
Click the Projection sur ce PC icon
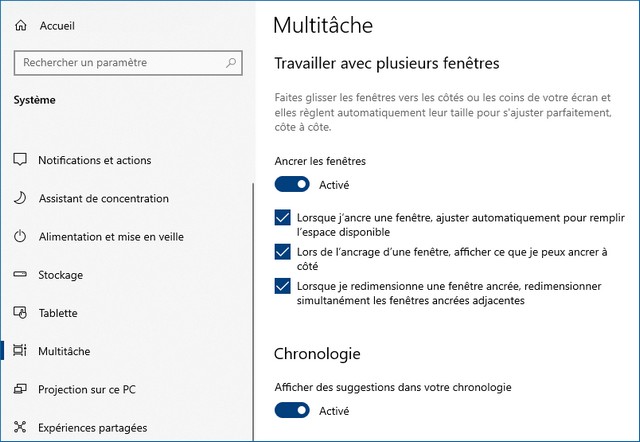tap(20, 389)
